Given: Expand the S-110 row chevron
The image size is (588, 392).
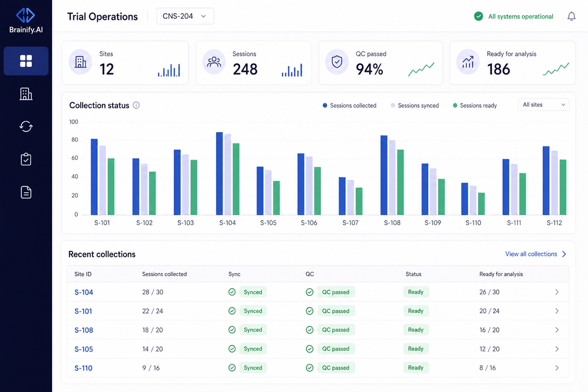Looking at the screenshot, I should pos(557,368).
